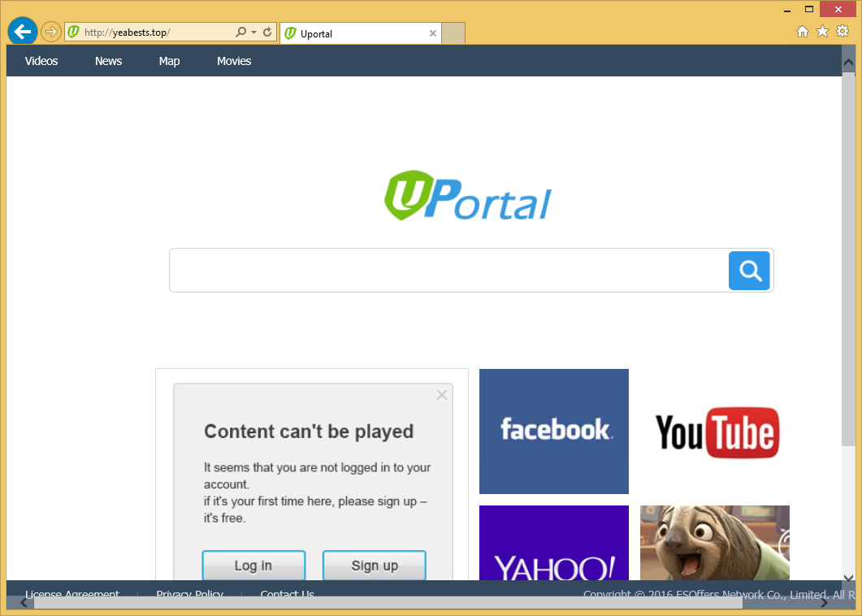The image size is (862, 616).
Task: Click the blue search magnifier button
Action: pyautogui.click(x=749, y=271)
